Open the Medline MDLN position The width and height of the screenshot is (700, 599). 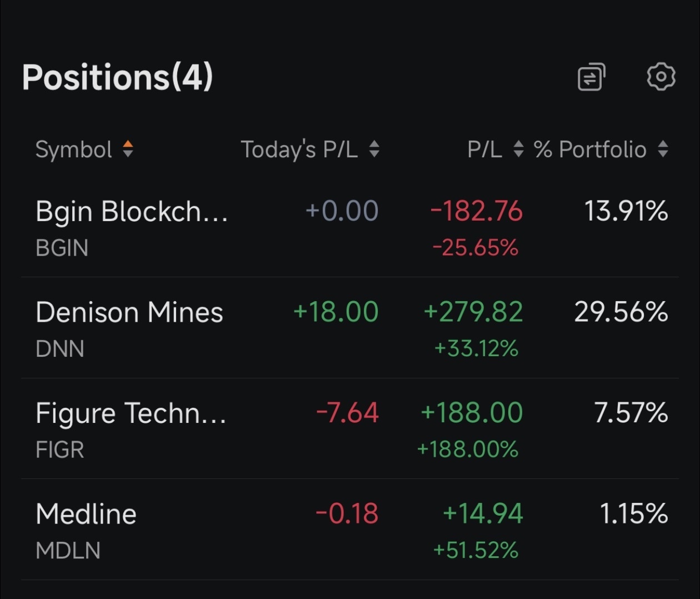coord(350,530)
